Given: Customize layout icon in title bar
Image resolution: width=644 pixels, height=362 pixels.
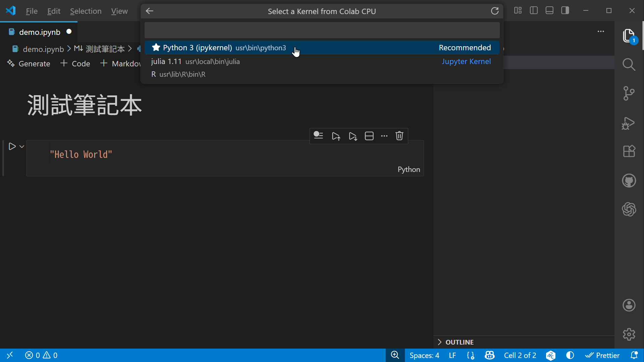Looking at the screenshot, I should point(518,11).
